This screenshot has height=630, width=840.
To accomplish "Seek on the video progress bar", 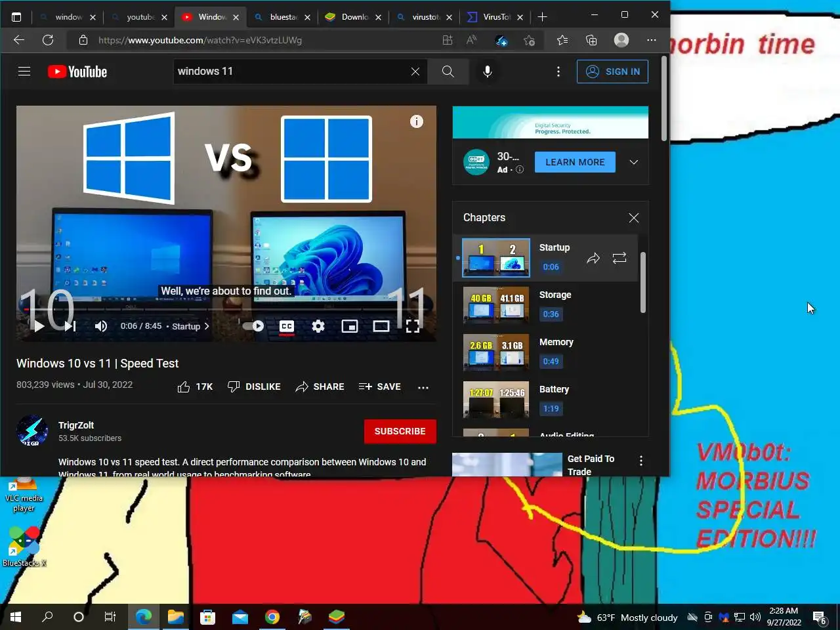I will click(226, 309).
